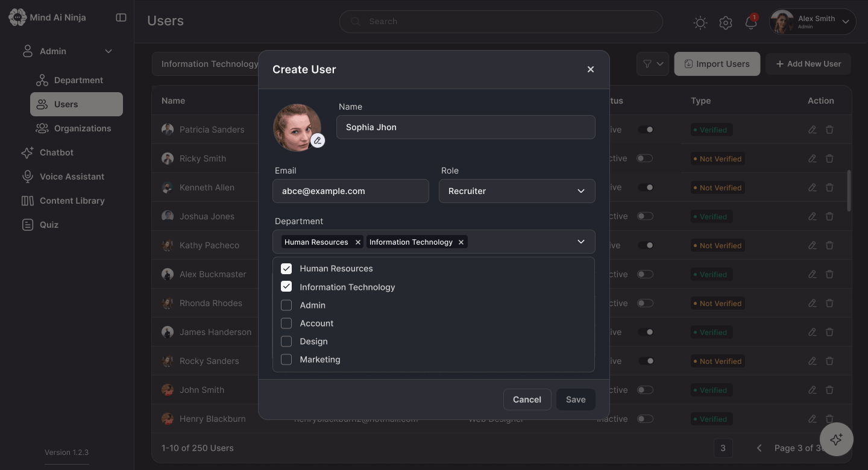The width and height of the screenshot is (868, 470).
Task: Delete James Handerson row trash icon
Action: (x=829, y=332)
